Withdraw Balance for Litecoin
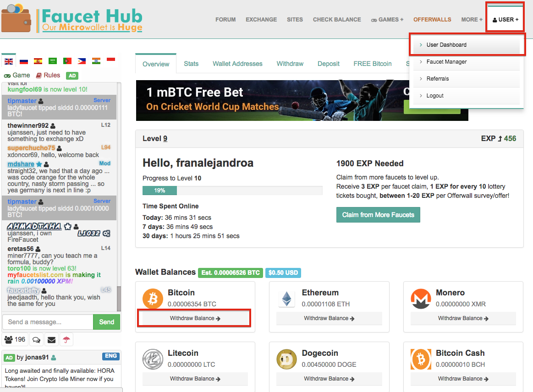 pyautogui.click(x=195, y=379)
